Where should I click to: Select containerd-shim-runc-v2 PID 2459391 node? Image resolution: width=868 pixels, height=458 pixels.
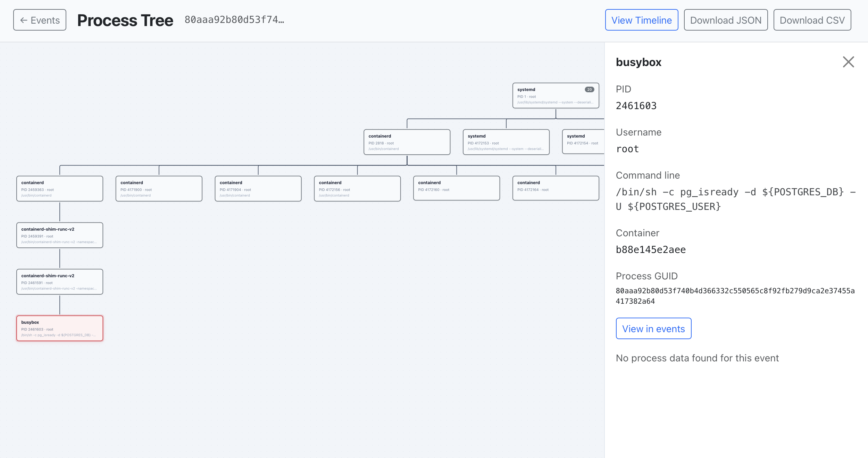(60, 235)
